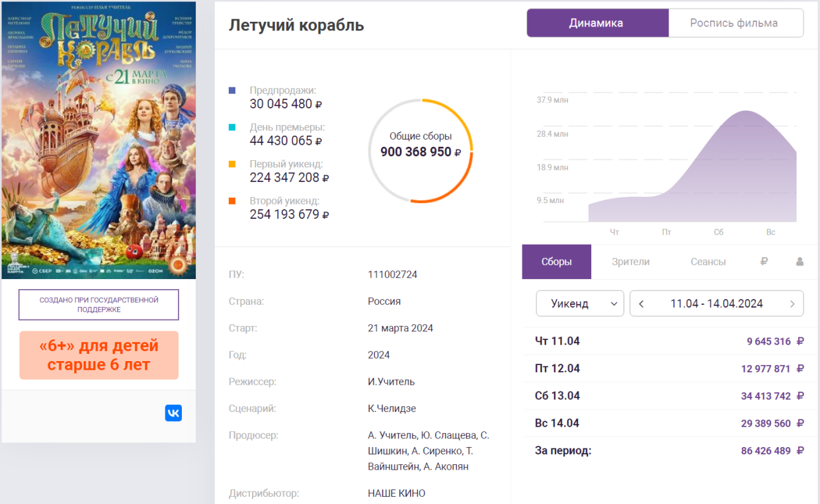Click the 11.04 - 14.04.2024 date range
This screenshot has height=504, width=820.
point(716,304)
